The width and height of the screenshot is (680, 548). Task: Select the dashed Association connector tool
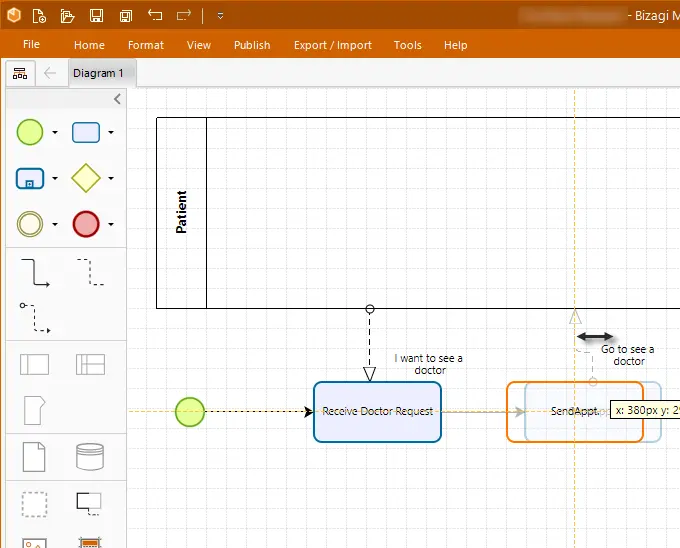(90, 272)
